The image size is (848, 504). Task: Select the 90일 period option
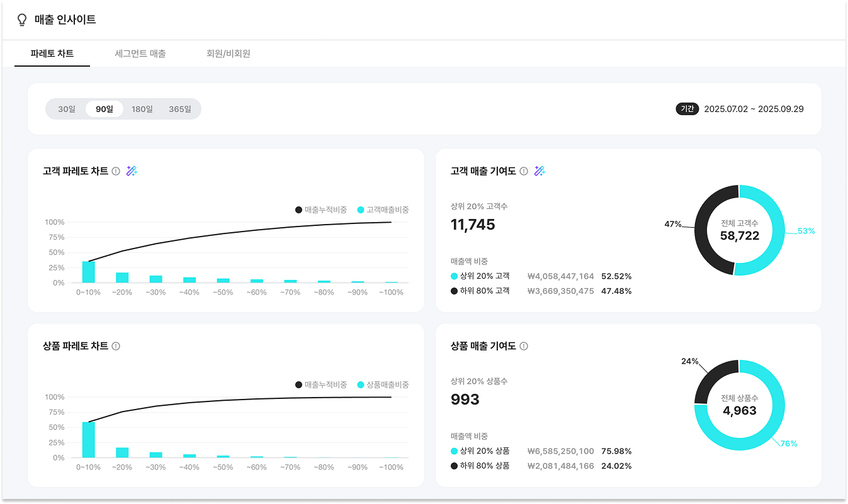pos(105,109)
